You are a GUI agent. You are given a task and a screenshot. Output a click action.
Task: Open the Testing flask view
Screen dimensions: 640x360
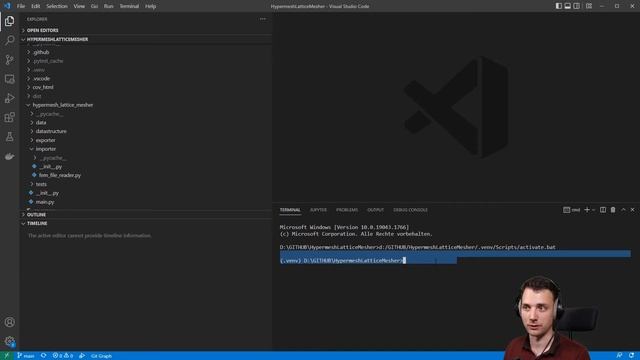point(9,137)
